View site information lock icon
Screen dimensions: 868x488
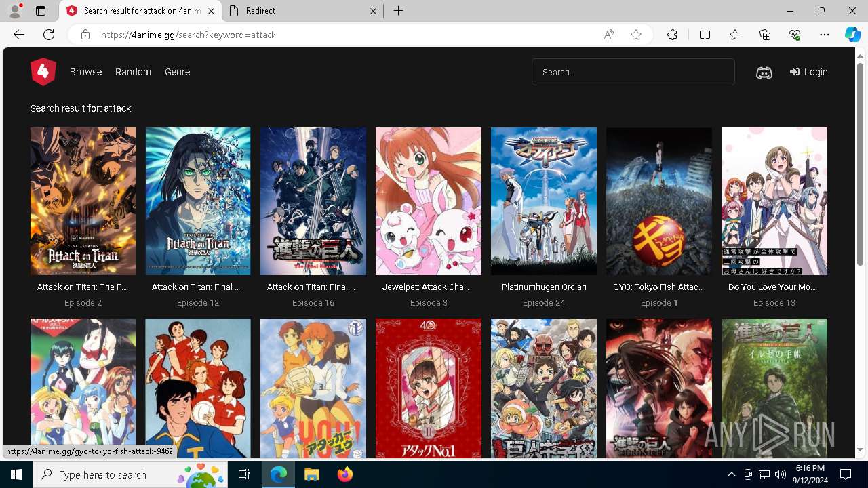point(85,35)
